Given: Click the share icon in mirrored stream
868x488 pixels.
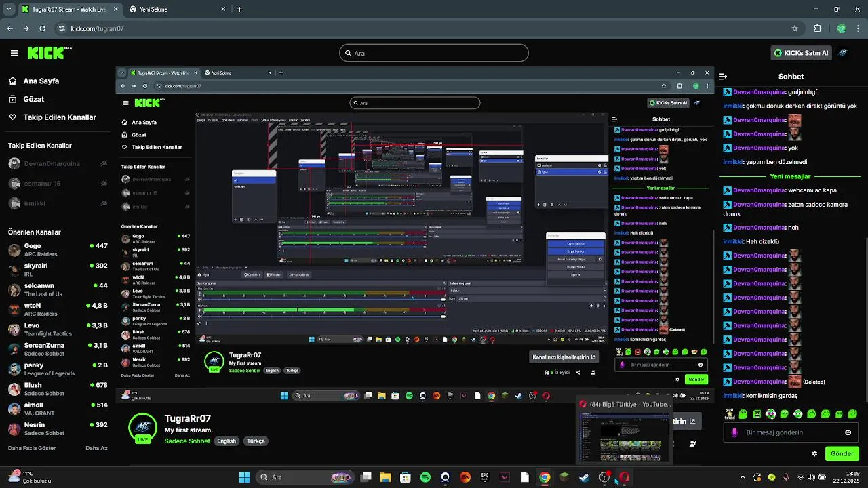Looking at the screenshot, I should [578, 372].
